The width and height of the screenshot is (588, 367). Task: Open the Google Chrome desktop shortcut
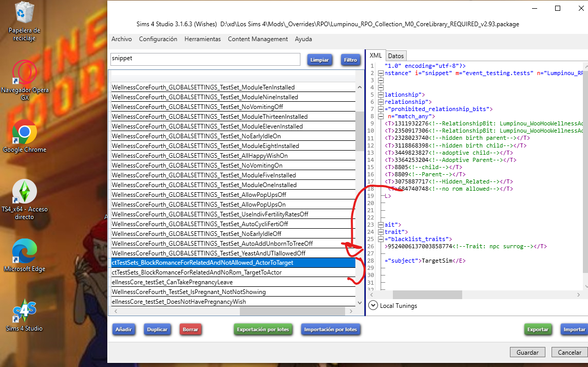tap(24, 136)
